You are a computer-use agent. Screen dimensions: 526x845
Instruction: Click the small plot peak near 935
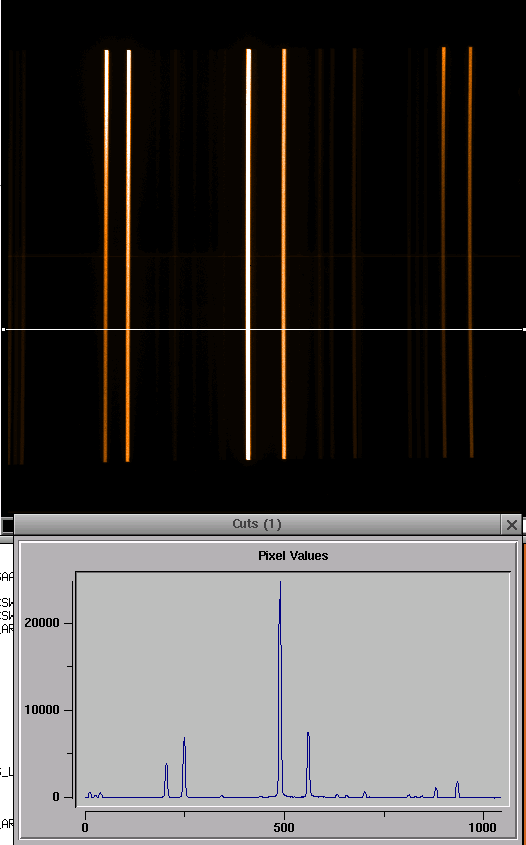(457, 783)
